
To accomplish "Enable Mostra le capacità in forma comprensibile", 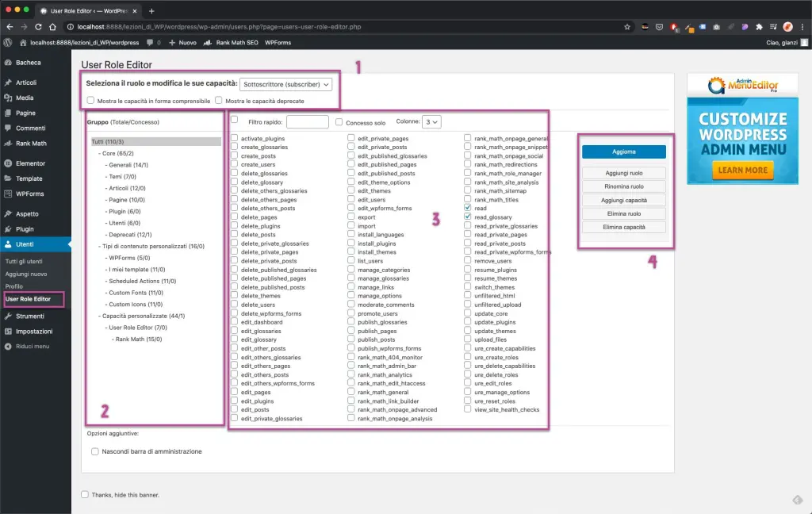I will point(90,100).
